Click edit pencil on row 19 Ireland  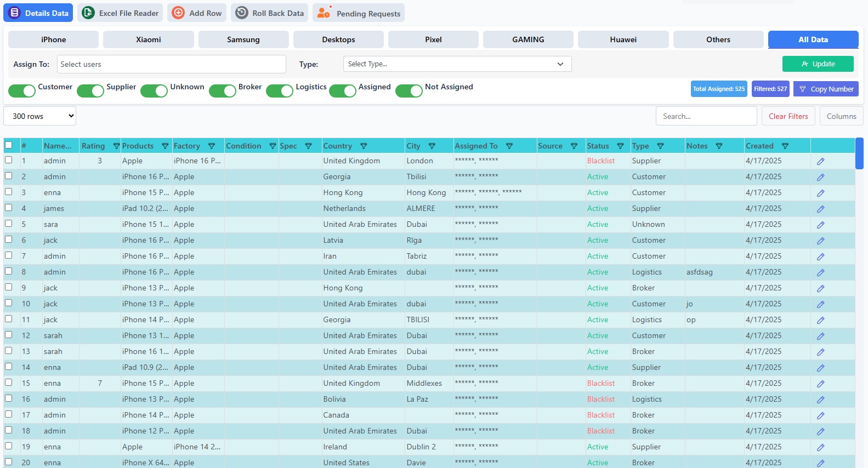(820, 447)
